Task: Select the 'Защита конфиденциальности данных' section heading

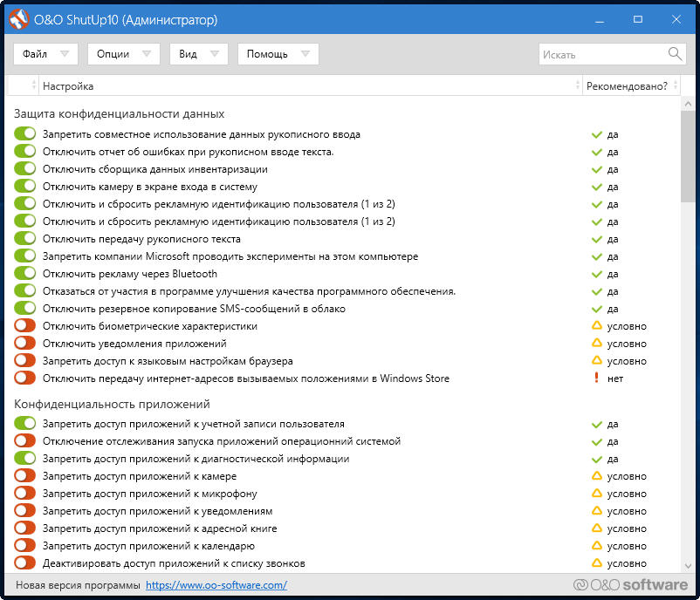Action: (x=120, y=113)
